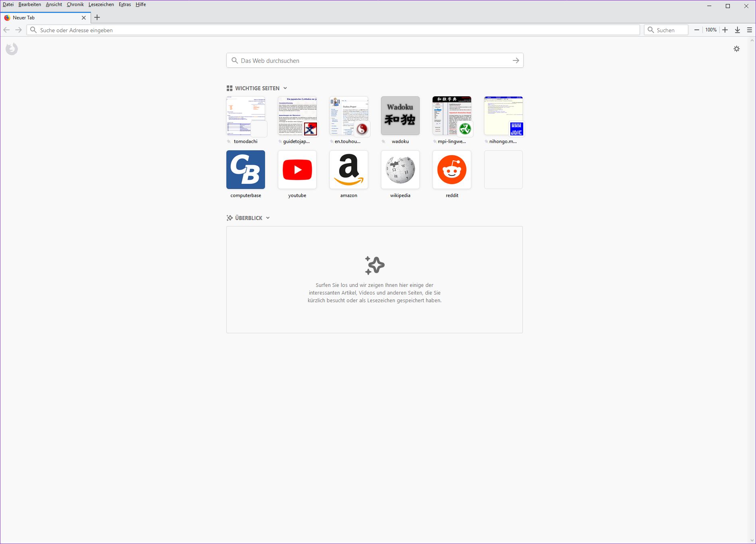Open the en.touhou... pinned site thumbnail
This screenshot has width=756, height=544.
coord(349,116)
